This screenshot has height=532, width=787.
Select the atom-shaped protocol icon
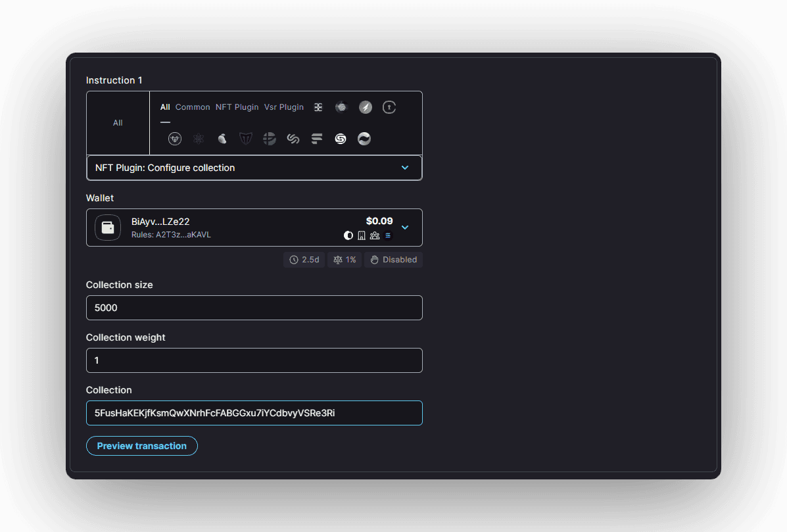click(199, 139)
